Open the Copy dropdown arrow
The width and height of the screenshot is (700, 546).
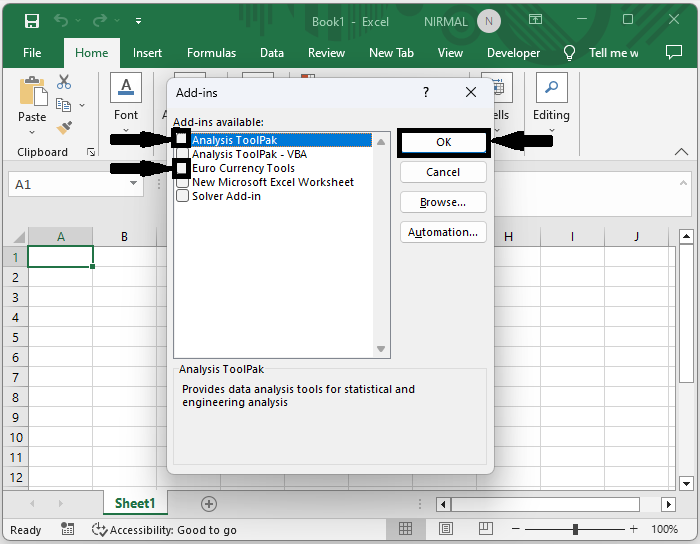(x=82, y=105)
